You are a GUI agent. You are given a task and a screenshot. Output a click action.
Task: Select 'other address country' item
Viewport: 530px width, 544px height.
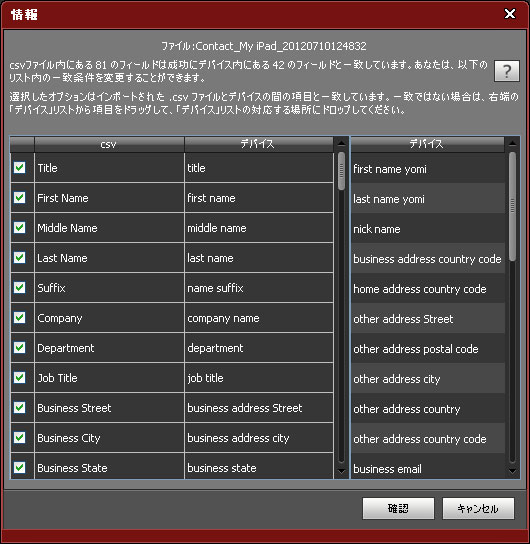pyautogui.click(x=428, y=409)
